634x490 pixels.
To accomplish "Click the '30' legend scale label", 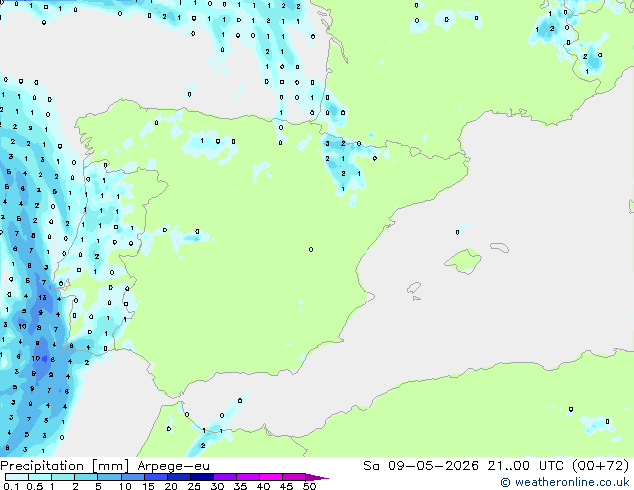I will click(217, 486).
